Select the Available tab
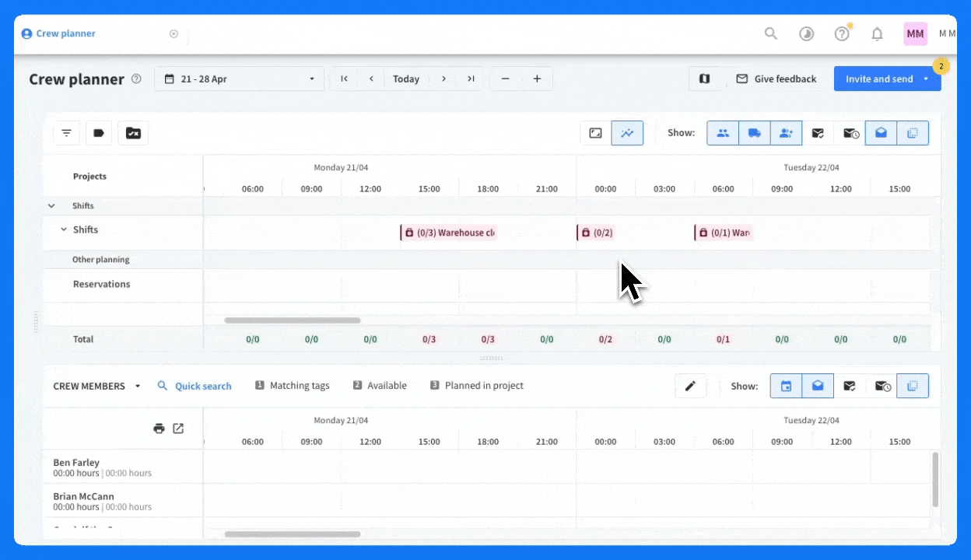The height and width of the screenshot is (560, 971). (x=380, y=386)
